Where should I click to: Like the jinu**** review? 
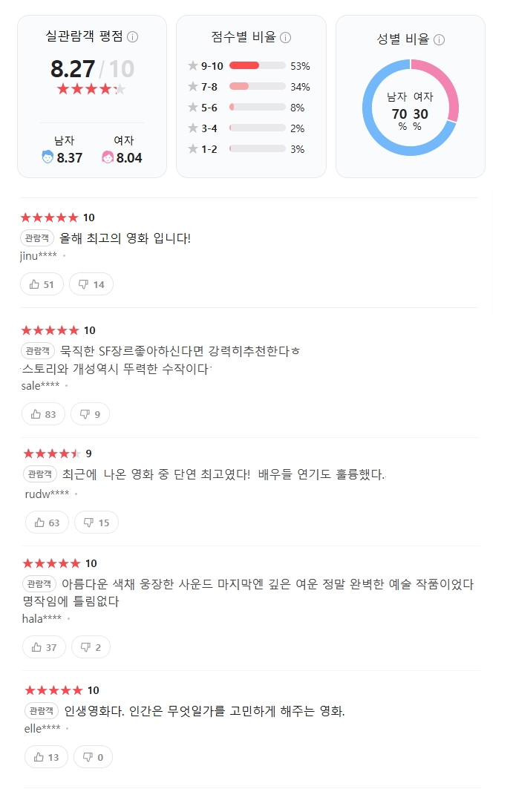point(42,284)
